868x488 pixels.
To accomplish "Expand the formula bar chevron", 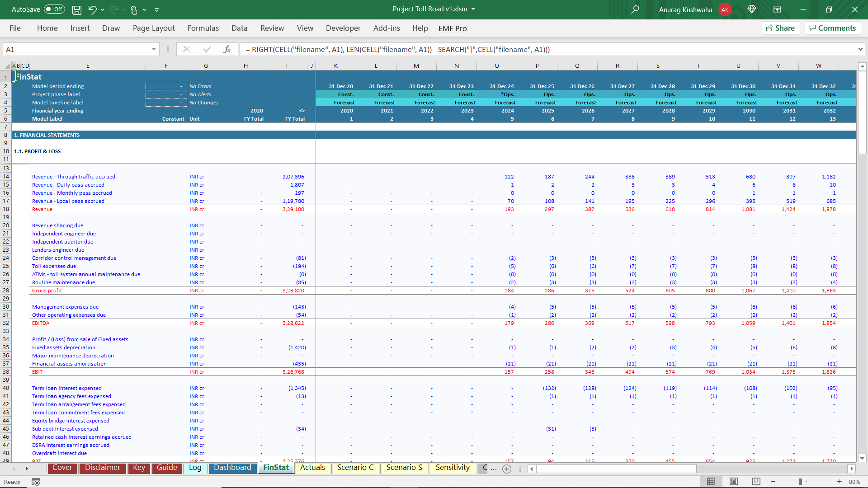I will (x=860, y=49).
